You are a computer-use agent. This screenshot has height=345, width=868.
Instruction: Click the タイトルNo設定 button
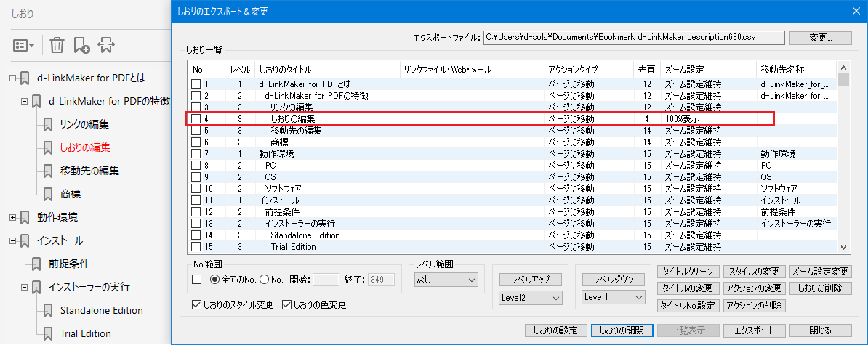[688, 305]
